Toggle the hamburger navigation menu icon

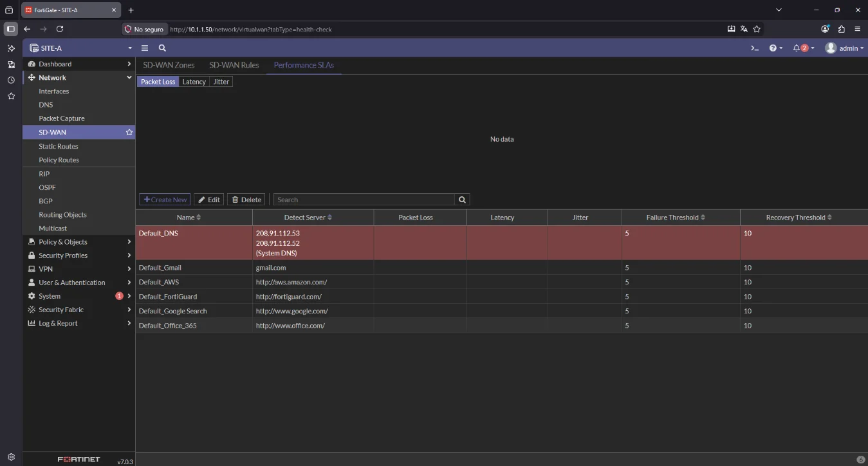pos(145,48)
